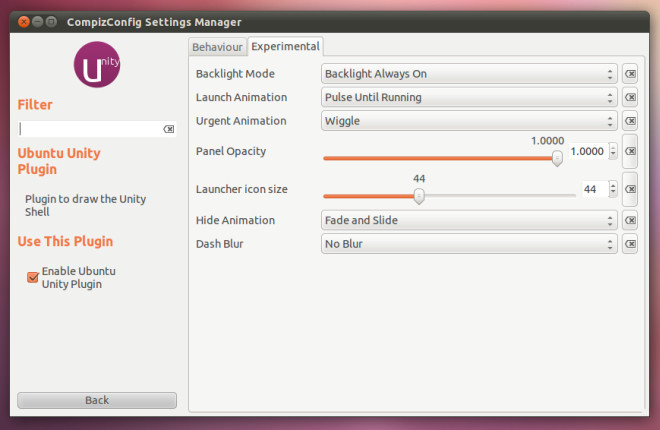
Task: Click the Launcher icon size 44 spin field
Action: point(595,189)
